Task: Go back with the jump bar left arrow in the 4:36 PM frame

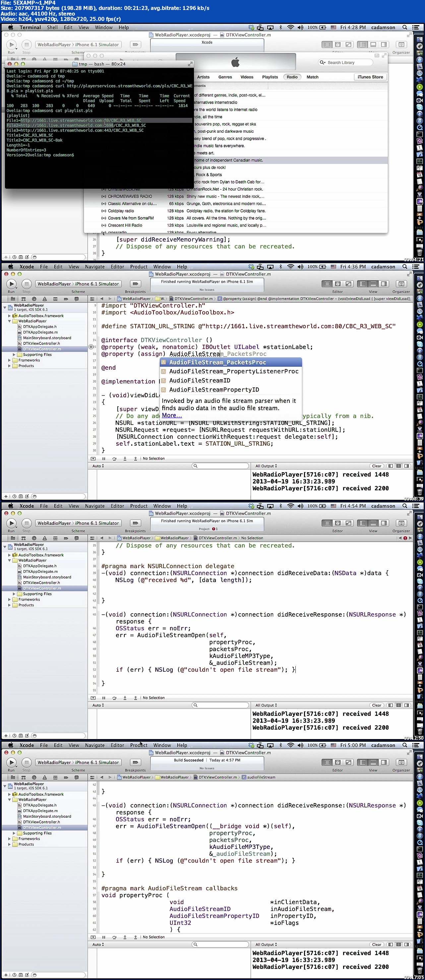Action: (101, 299)
